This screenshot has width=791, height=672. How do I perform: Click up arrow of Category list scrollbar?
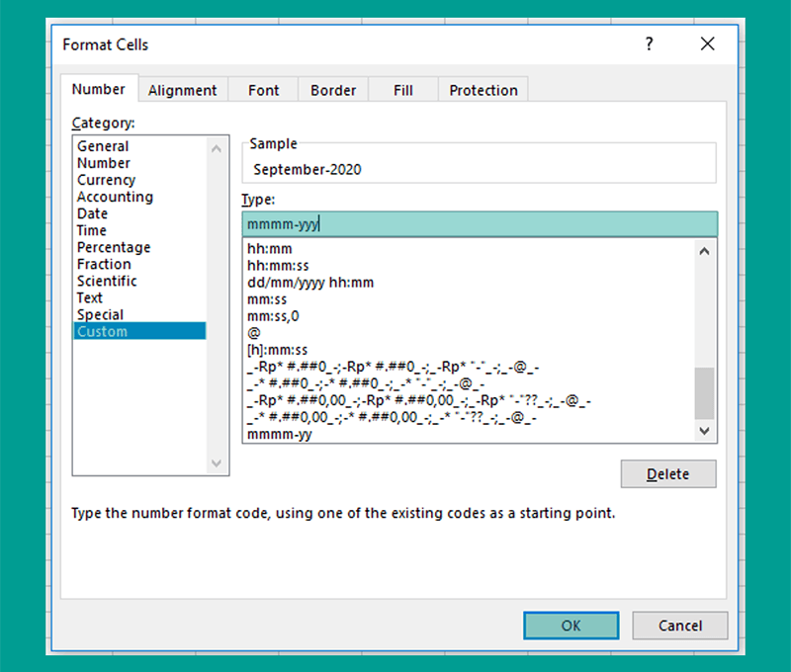point(217,148)
